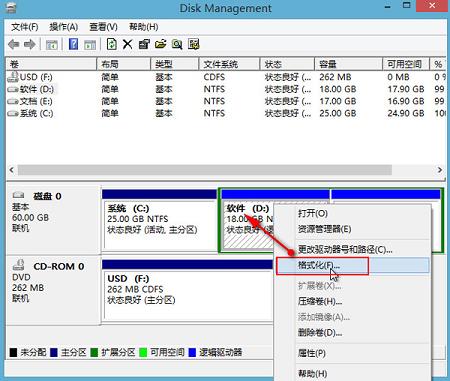
Task: Click the horizontal scrollbar right arrow
Action: (440, 170)
